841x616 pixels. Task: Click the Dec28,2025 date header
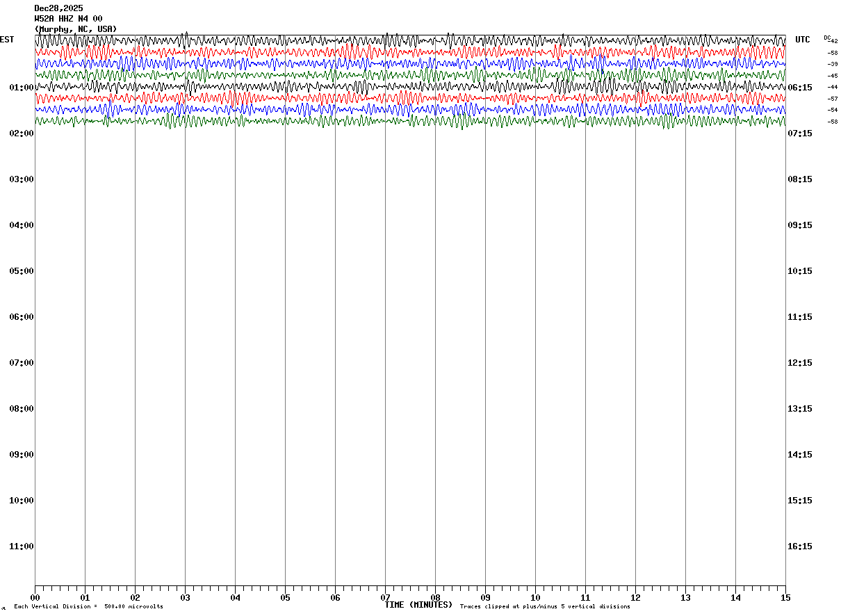tap(58, 8)
